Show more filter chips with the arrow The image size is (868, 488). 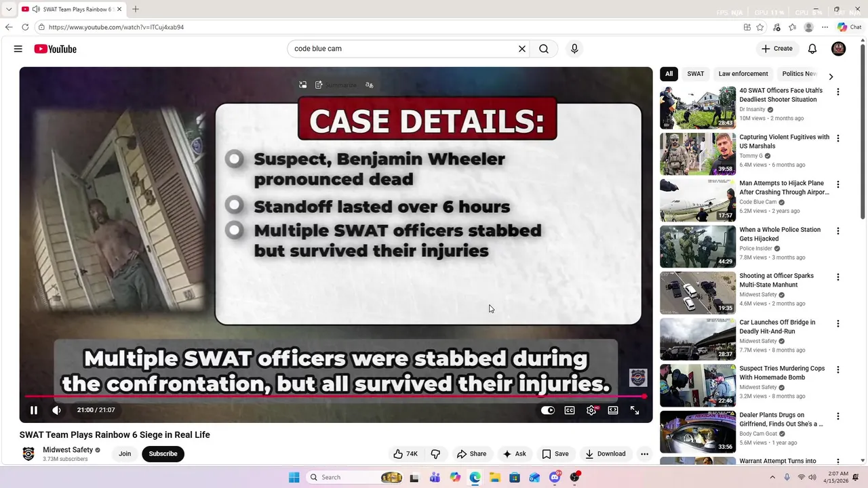(831, 77)
